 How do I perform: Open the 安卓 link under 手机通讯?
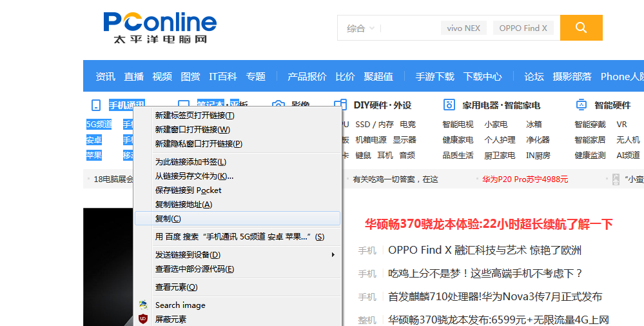tap(94, 140)
